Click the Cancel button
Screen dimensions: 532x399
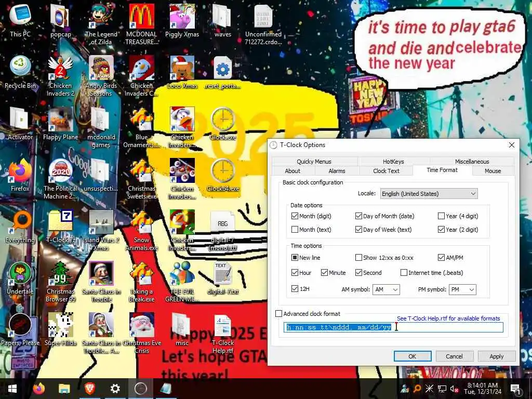pos(454,356)
